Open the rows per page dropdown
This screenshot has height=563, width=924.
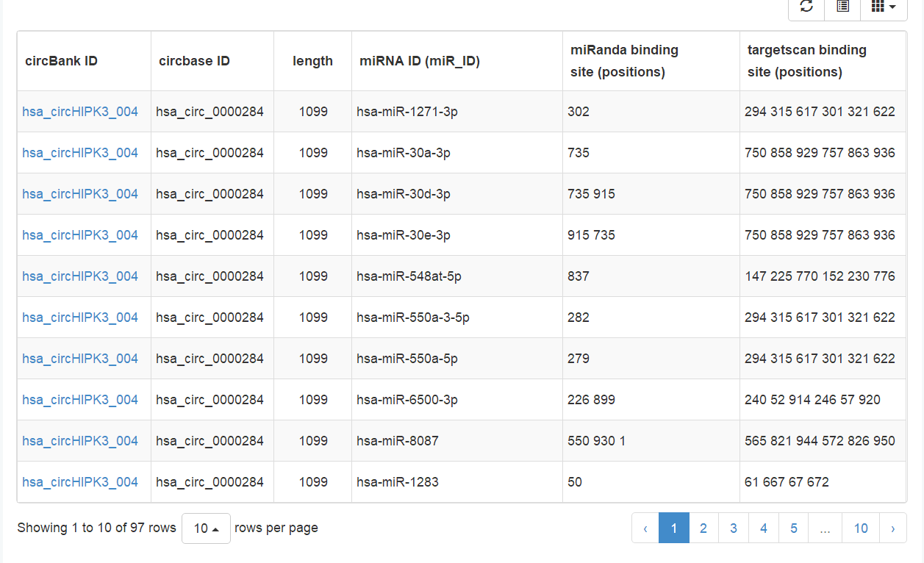coord(206,528)
